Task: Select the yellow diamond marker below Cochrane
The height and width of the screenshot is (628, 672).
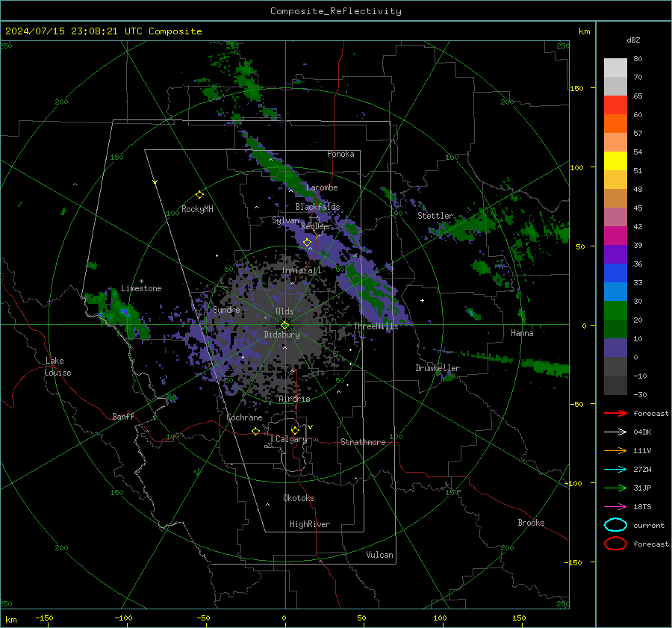Action: 255,431
